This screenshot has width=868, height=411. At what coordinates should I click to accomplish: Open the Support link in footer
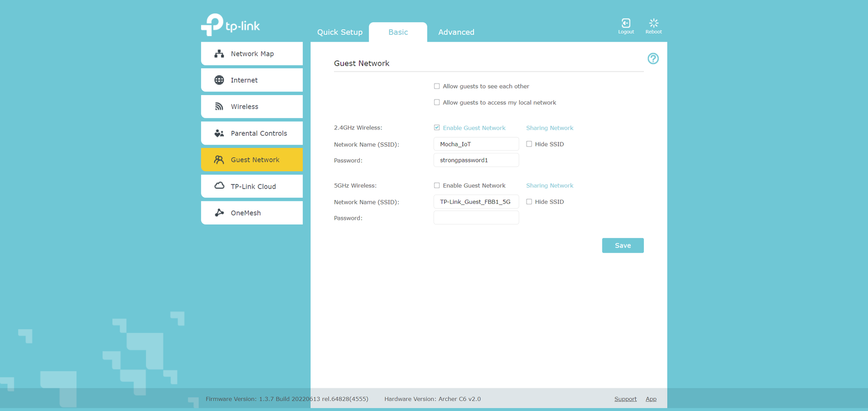click(x=625, y=399)
